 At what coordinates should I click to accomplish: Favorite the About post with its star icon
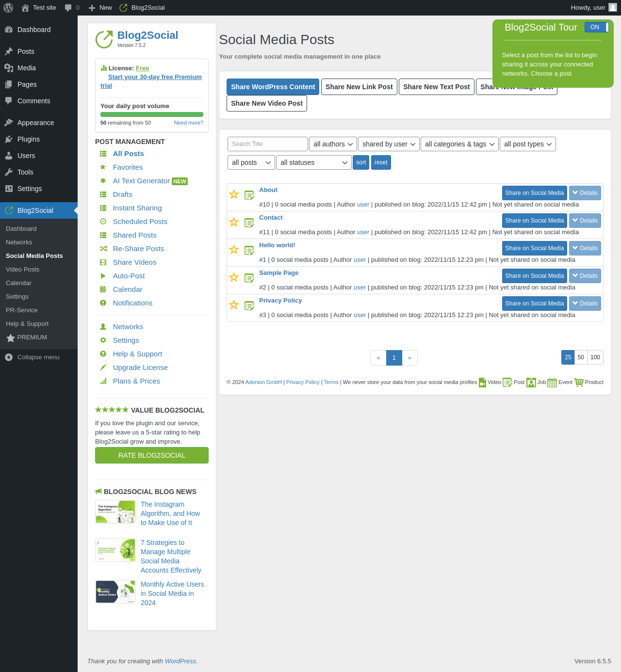[234, 194]
